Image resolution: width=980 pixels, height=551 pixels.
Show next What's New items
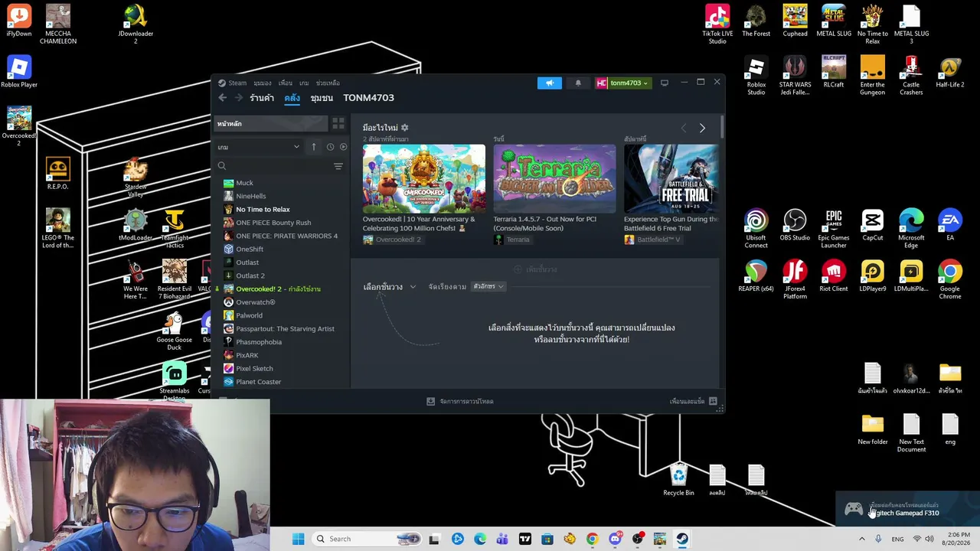702,128
